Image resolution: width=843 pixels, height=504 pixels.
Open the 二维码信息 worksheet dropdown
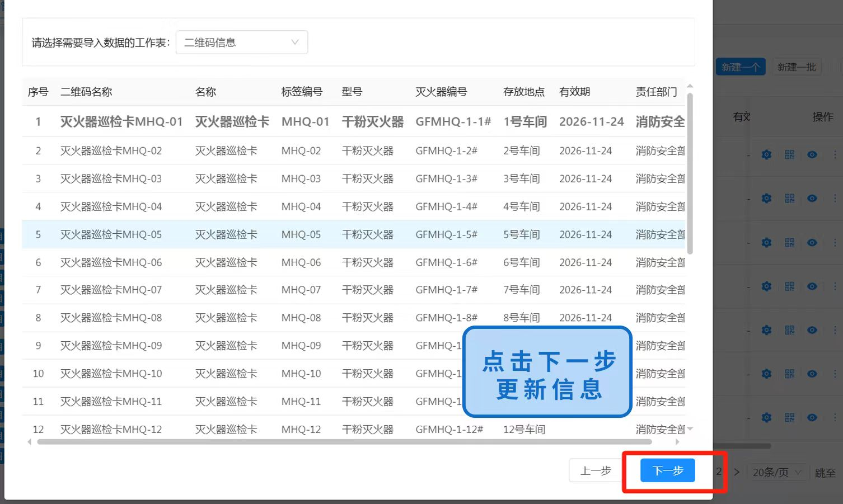[241, 42]
